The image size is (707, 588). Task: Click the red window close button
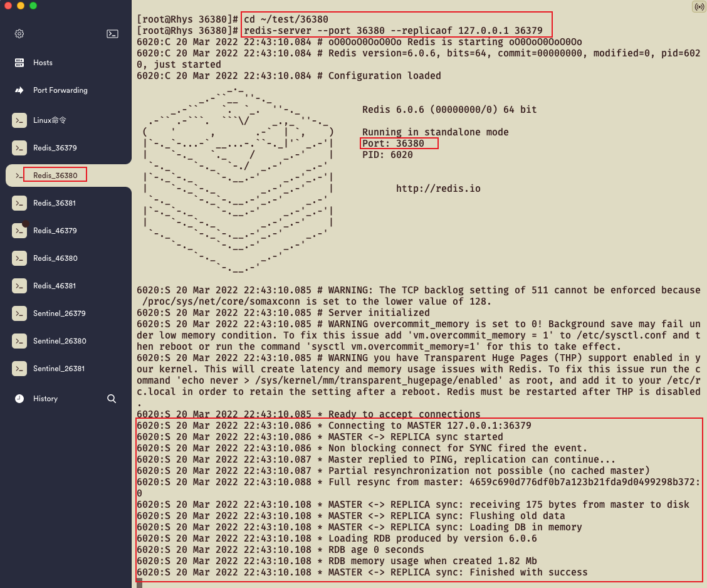(x=8, y=6)
